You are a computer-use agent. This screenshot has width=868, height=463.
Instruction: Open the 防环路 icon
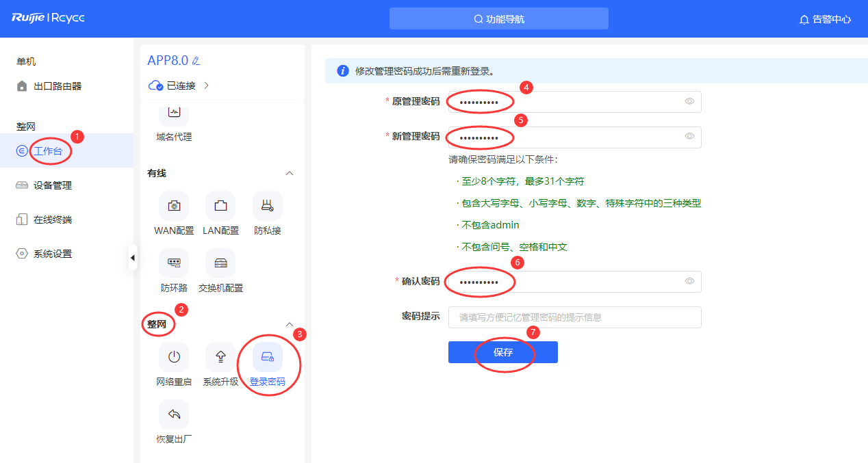[174, 263]
